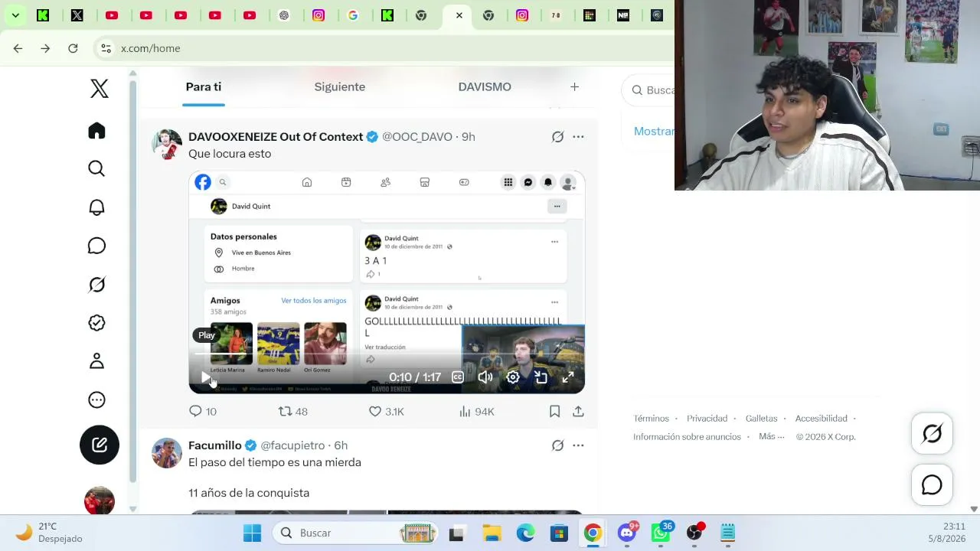Open video settings gear

click(x=513, y=377)
